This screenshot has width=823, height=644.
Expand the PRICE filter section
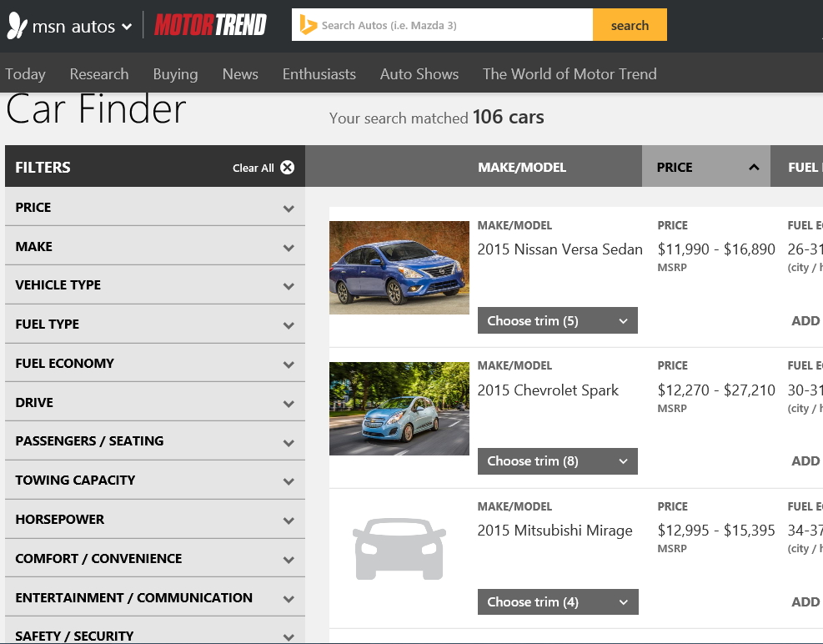[154, 207]
